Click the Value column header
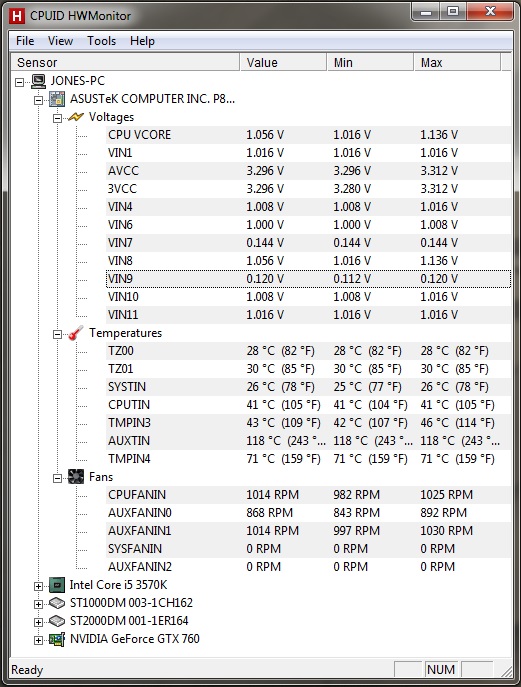Viewport: 521px width, 687px height. [283, 62]
